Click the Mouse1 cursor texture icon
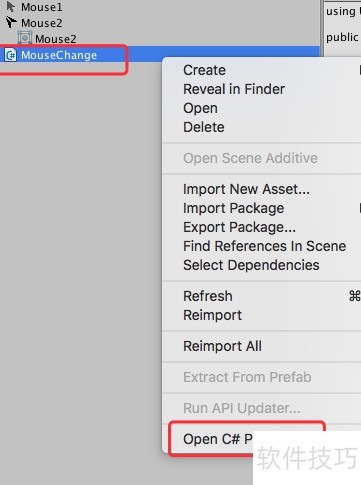 (x=11, y=7)
